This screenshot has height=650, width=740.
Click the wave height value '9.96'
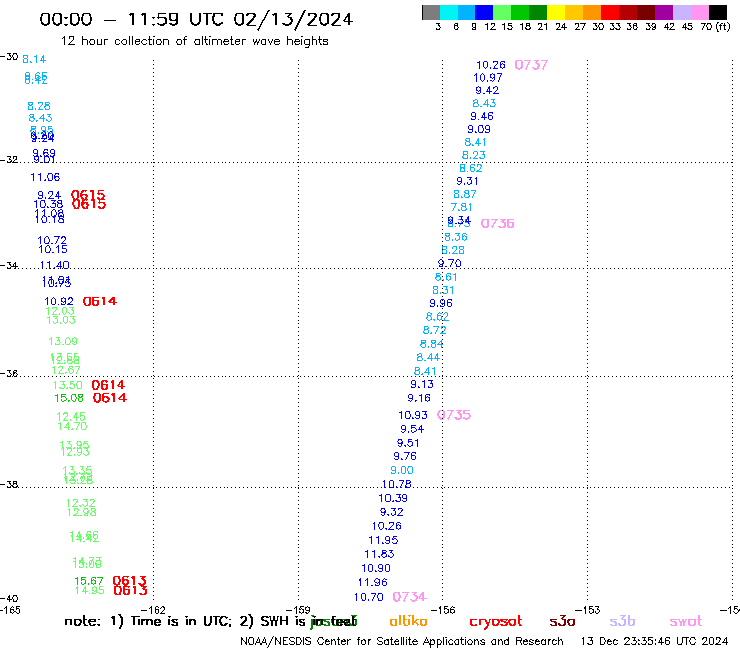441,304
